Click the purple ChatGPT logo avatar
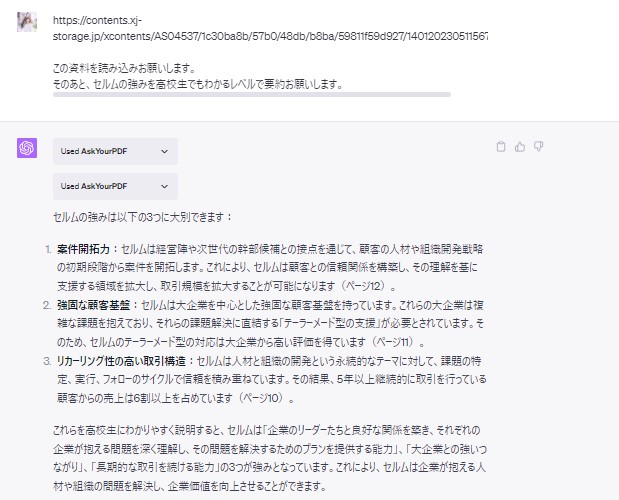The height and width of the screenshot is (500, 619). click(x=27, y=148)
